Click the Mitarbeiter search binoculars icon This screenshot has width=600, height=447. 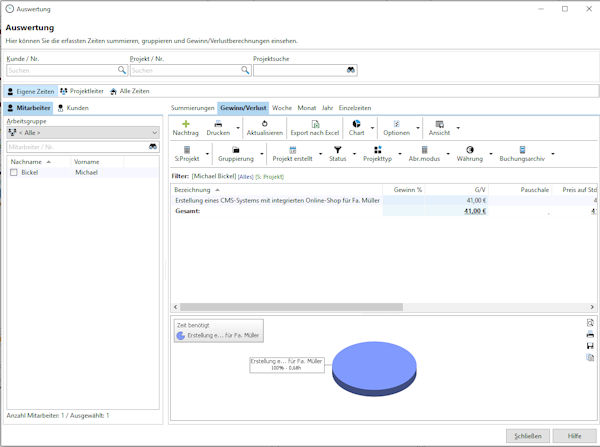153,147
